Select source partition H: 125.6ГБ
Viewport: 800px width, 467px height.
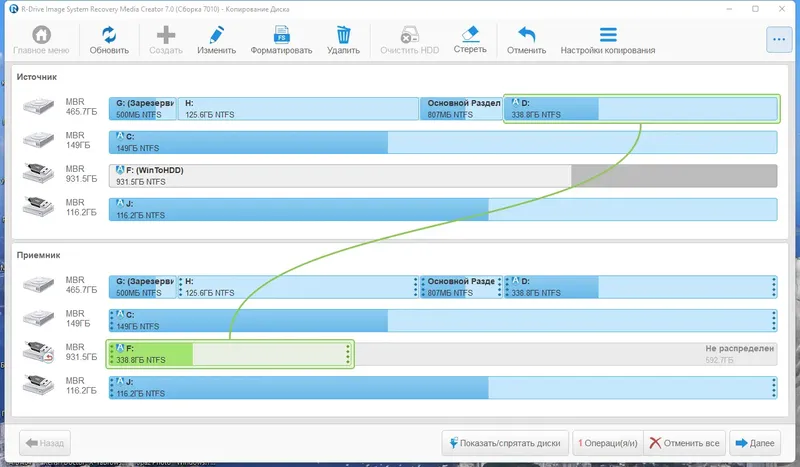pyautogui.click(x=298, y=109)
